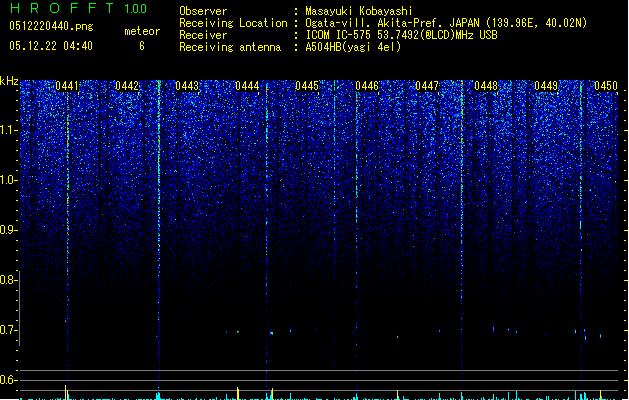This screenshot has height=400, width=629.
Task: Click receiver text ICOM IC-575 53.7492 MHz USB
Action: coord(401,35)
